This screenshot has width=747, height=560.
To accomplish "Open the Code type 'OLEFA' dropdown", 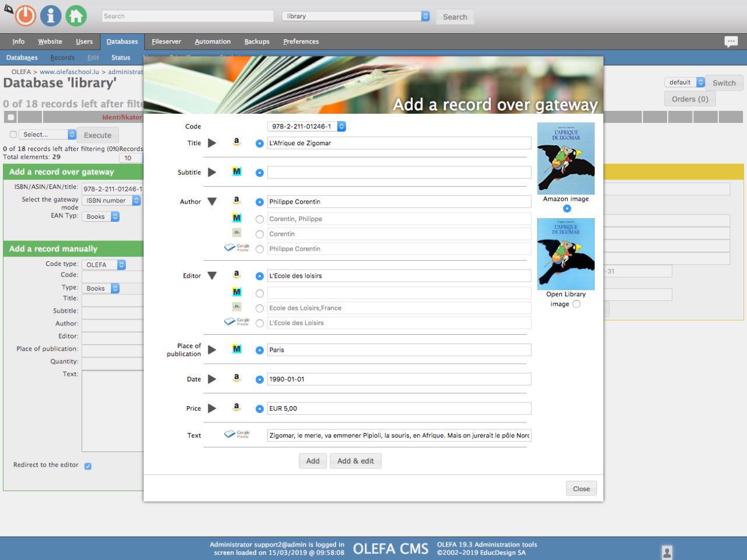I will tap(104, 264).
